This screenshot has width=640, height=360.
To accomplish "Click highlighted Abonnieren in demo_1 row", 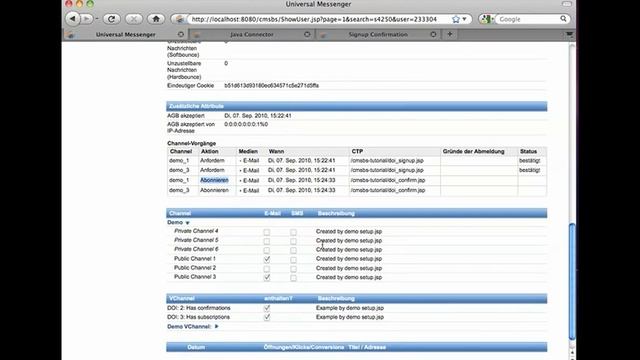I will [214, 180].
